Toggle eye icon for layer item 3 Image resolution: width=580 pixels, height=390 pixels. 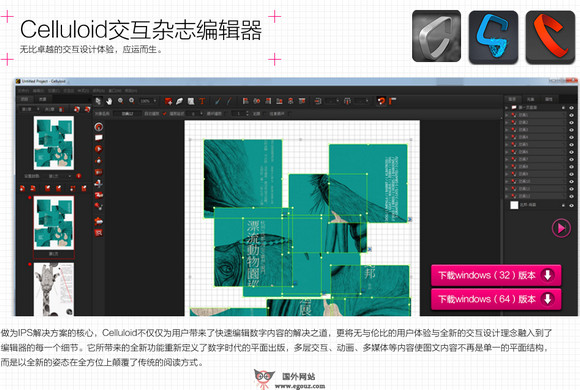point(571,130)
